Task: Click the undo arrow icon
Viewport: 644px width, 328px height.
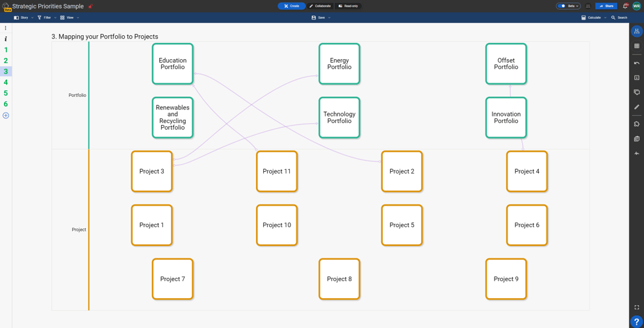Action: point(637,63)
